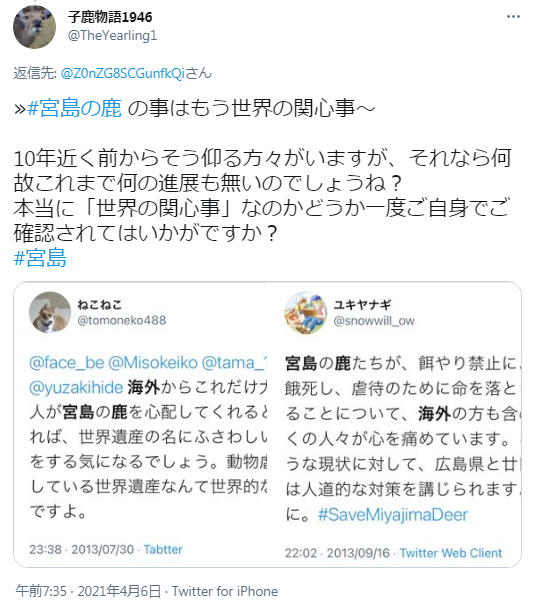
Task: Click the Twitter Web Client source link
Action: click(451, 553)
